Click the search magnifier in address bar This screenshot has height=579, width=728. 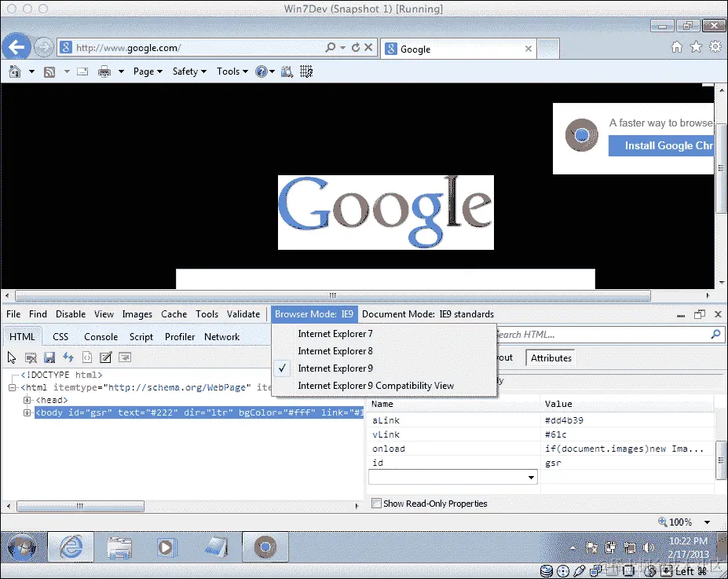330,47
